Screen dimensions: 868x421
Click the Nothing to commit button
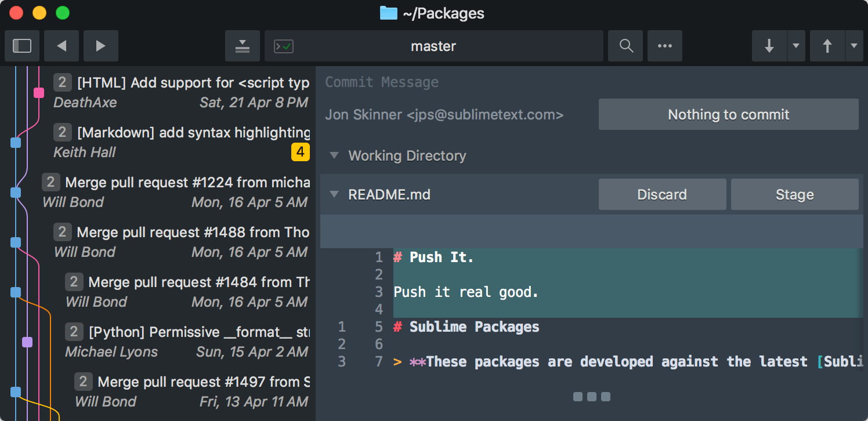coord(728,114)
